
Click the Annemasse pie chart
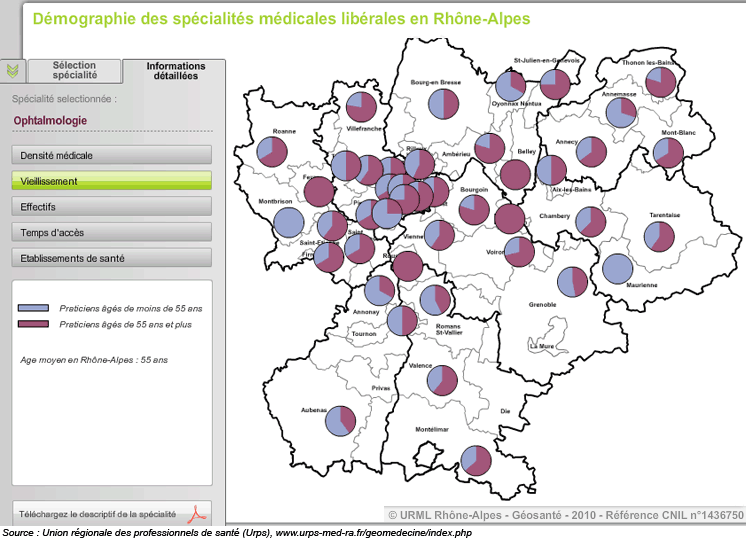621,112
